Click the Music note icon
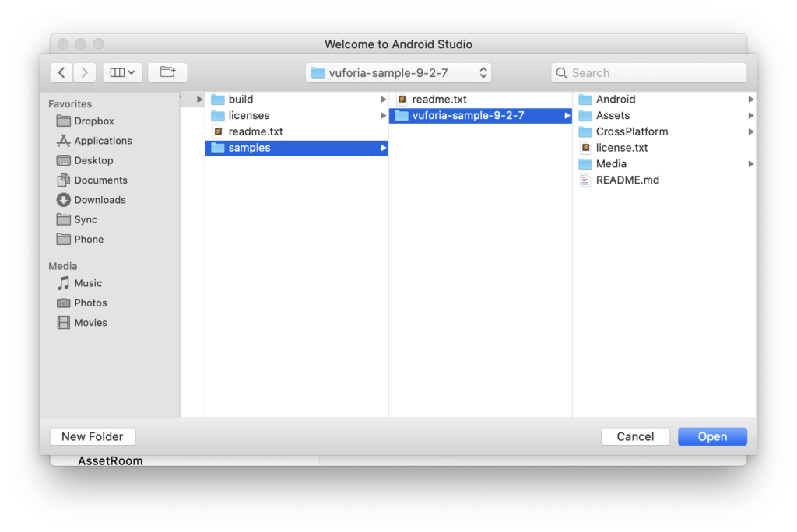The width and height of the screenshot is (797, 532). (x=64, y=283)
